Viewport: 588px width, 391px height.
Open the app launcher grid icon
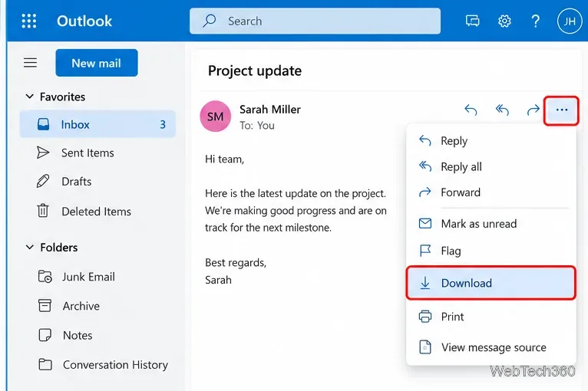[29, 21]
